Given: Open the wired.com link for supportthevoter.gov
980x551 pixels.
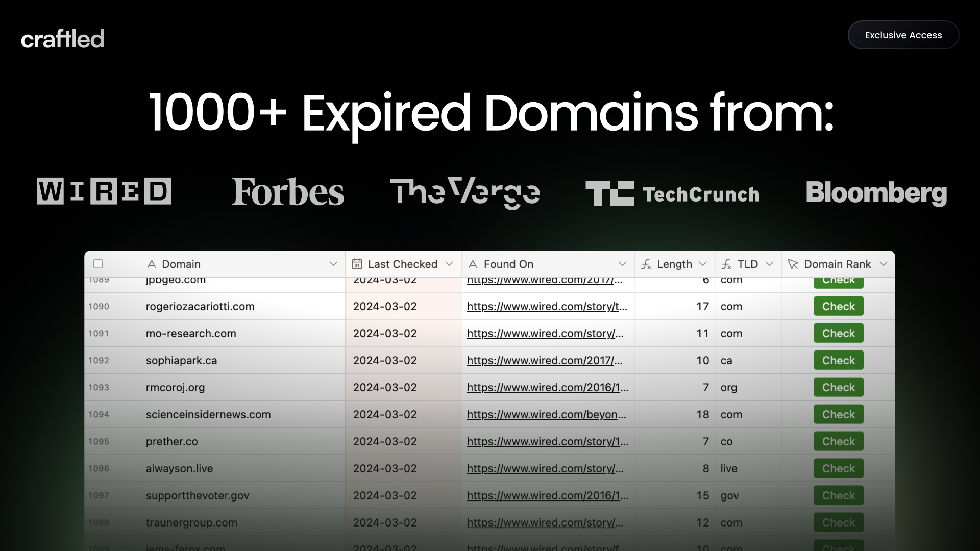Looking at the screenshot, I should click(x=547, y=496).
